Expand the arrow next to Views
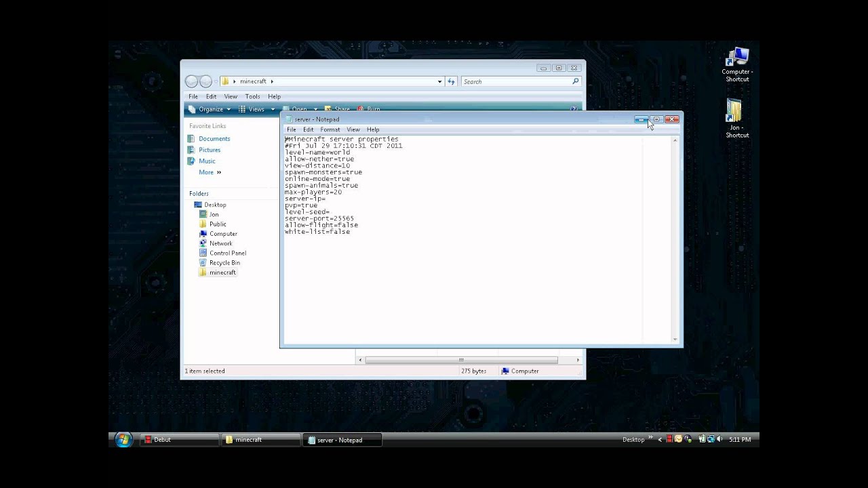The width and height of the screenshot is (868, 488). [x=273, y=109]
